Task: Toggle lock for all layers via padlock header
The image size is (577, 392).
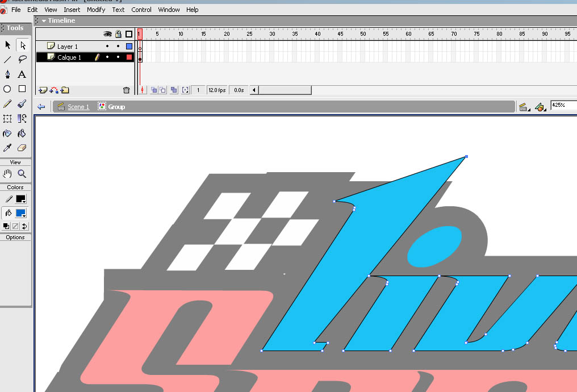Action: [x=118, y=34]
